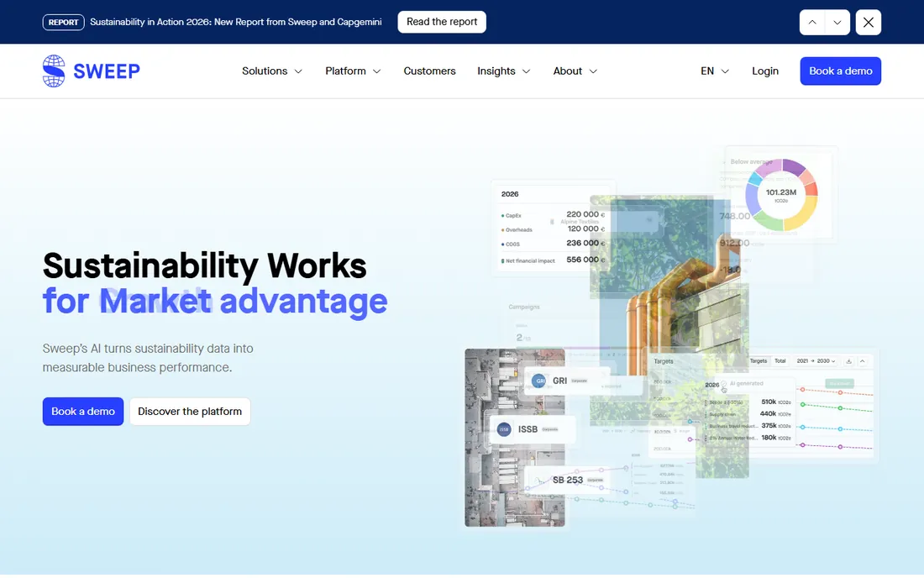
Task: Expand the Solutions menu
Action: 271,71
